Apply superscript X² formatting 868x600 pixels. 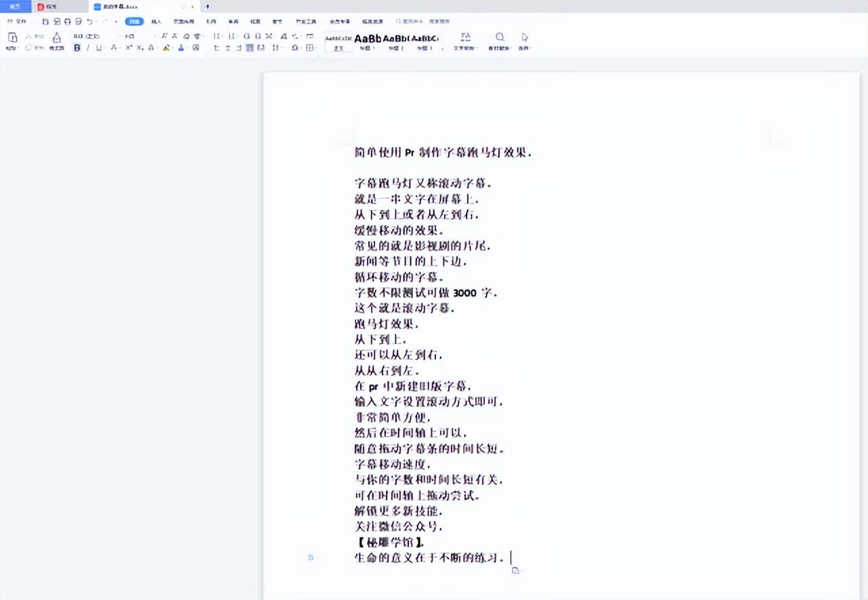[x=129, y=47]
